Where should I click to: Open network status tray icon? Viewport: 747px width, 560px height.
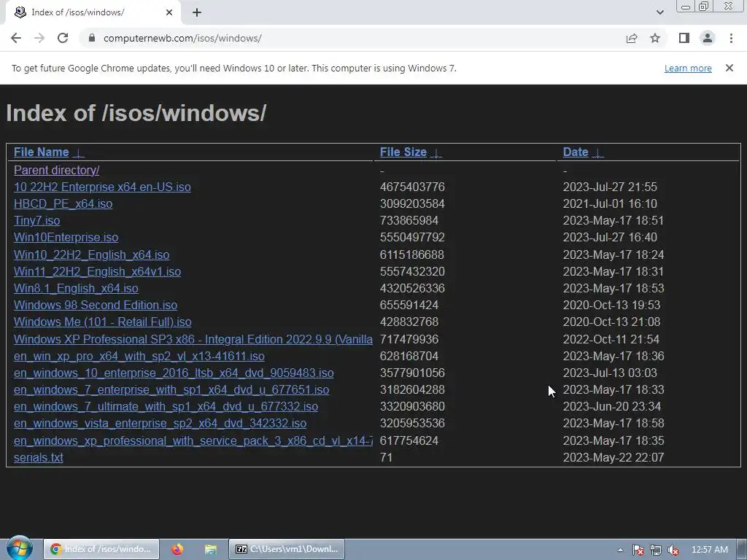click(656, 550)
